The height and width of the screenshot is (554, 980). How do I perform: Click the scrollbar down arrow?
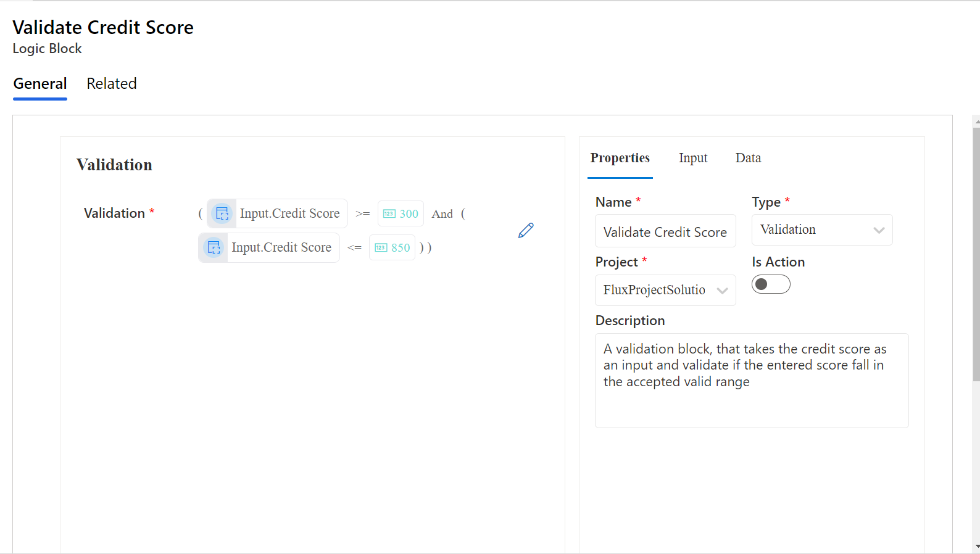point(977,547)
